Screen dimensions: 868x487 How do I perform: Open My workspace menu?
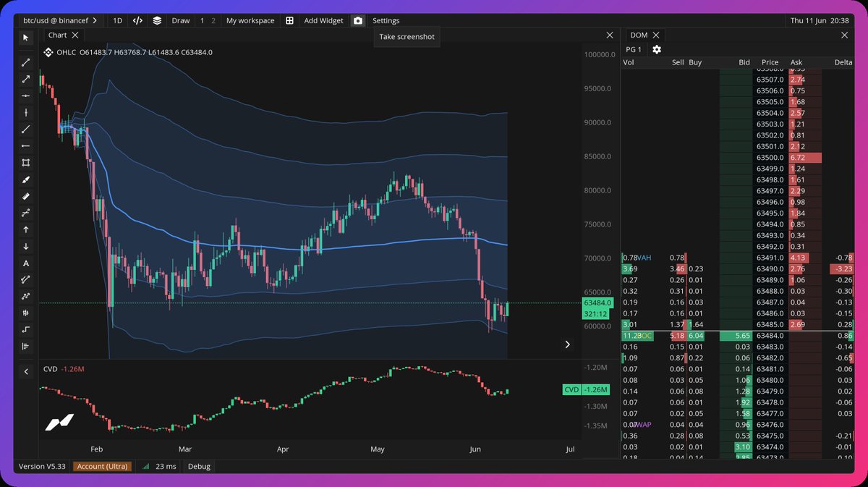pyautogui.click(x=250, y=20)
